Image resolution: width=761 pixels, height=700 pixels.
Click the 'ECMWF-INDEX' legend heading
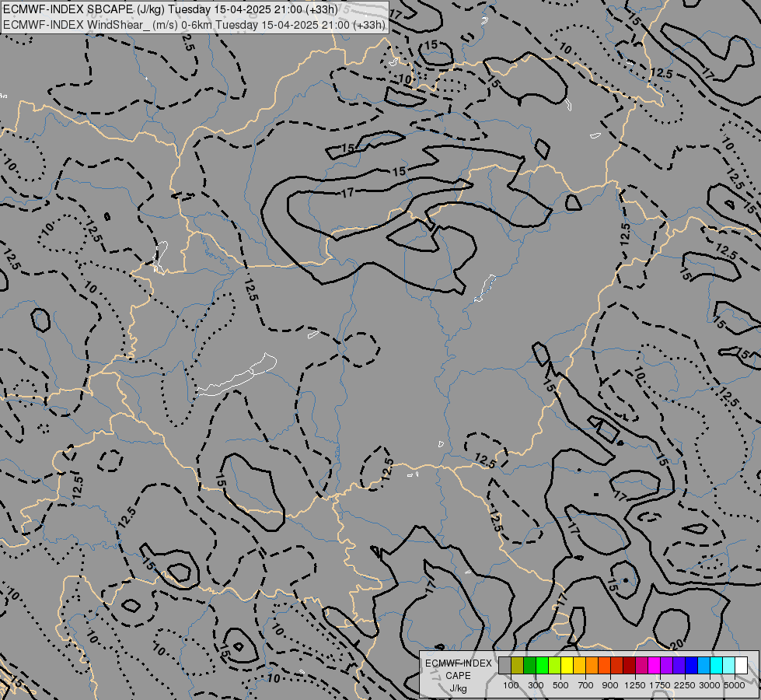point(458,663)
